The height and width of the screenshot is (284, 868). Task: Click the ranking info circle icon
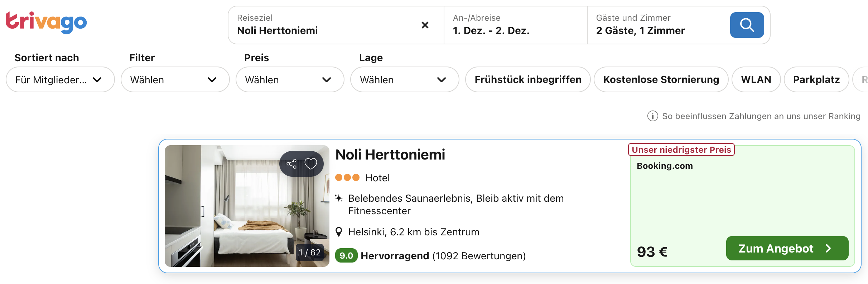[652, 116]
